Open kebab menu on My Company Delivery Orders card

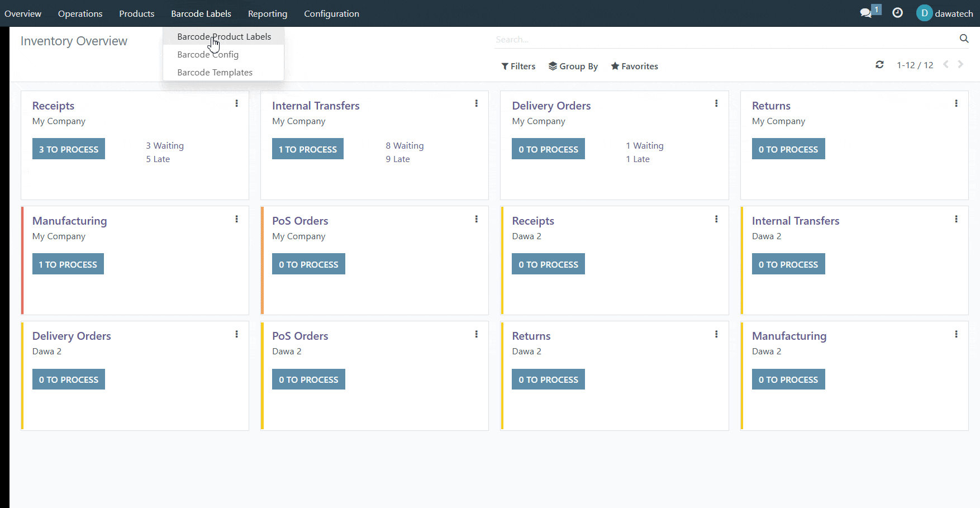(x=716, y=103)
